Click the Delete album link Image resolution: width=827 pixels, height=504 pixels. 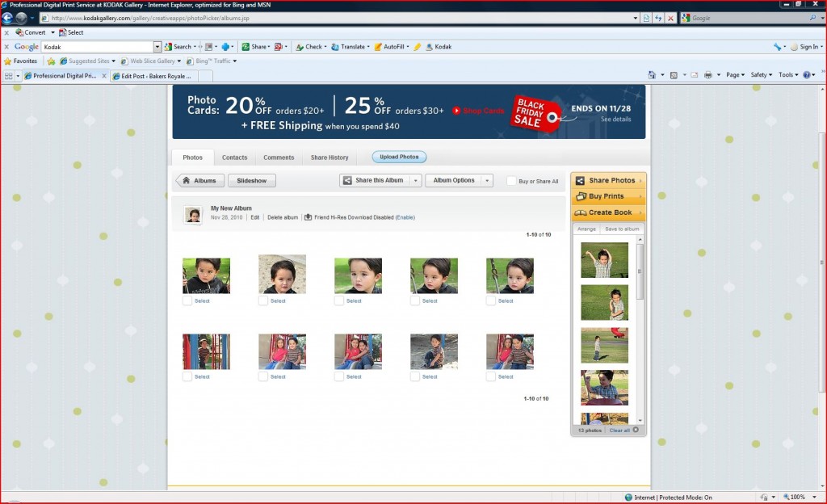tap(283, 217)
